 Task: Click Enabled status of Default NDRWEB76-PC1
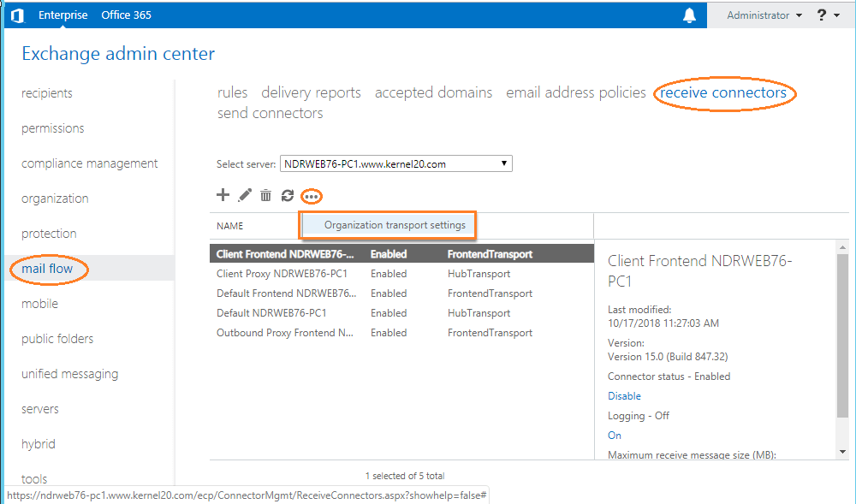389,313
